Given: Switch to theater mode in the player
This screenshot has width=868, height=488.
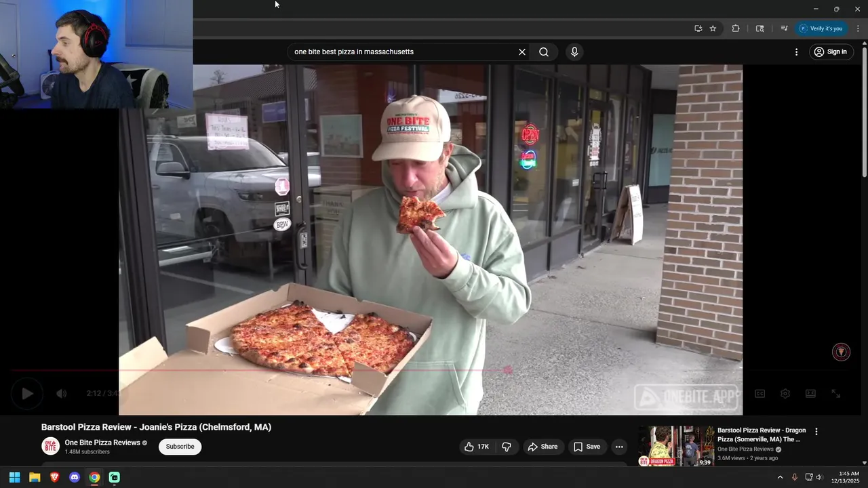Looking at the screenshot, I should tap(810, 393).
